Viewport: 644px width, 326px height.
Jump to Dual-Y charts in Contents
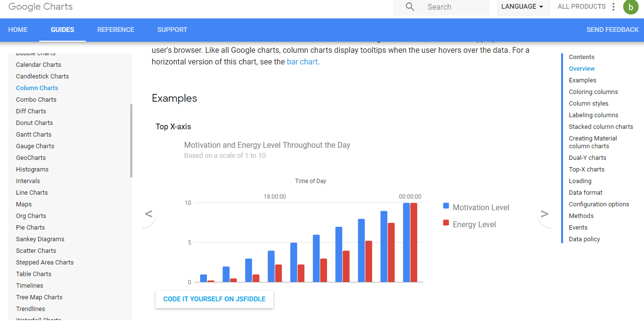click(x=587, y=157)
